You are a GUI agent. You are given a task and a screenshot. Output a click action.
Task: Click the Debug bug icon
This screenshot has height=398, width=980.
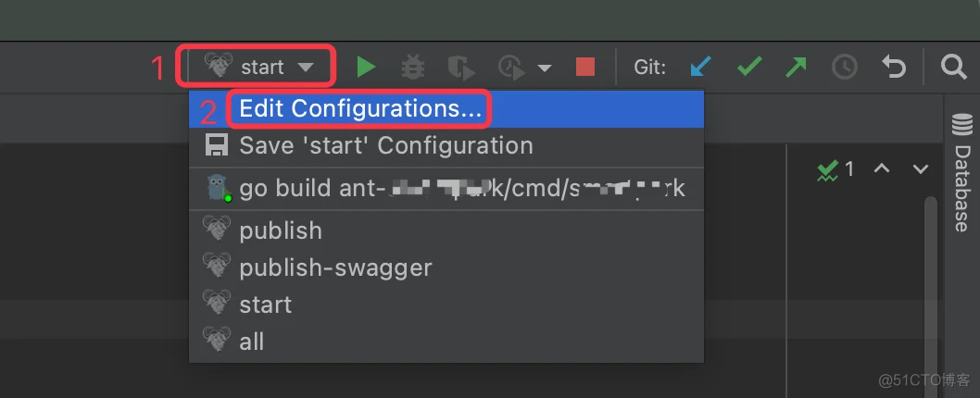(x=412, y=67)
